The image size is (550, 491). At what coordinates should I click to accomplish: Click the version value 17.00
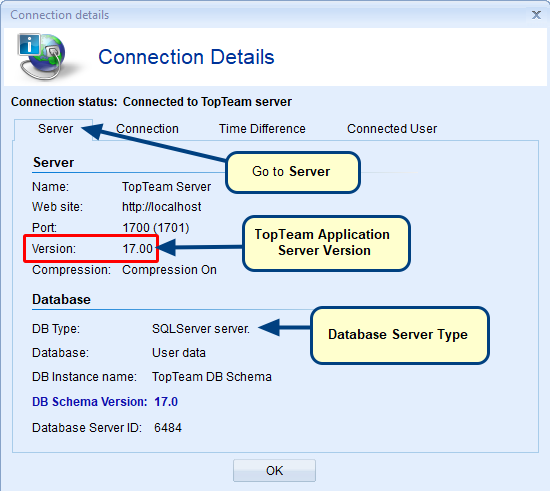[x=138, y=249]
